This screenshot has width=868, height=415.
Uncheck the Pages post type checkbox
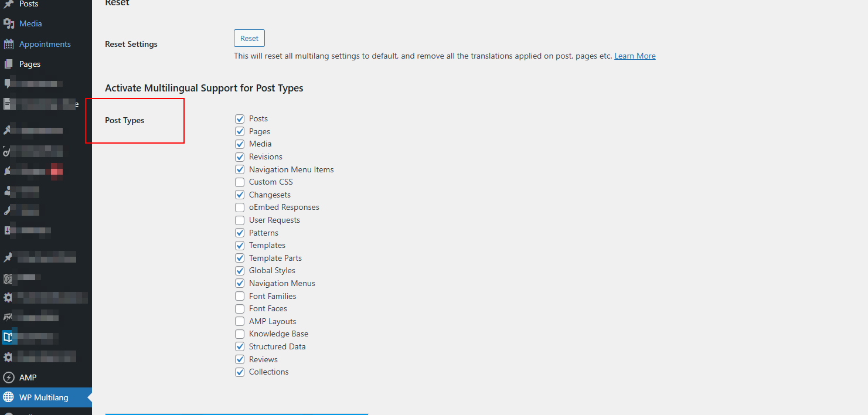[x=240, y=131]
